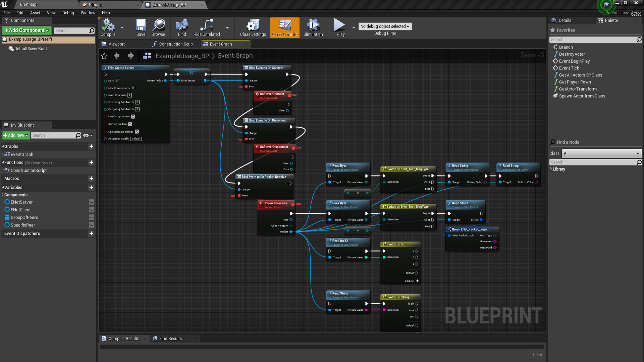Open EventGraph in My Blueprint
The width and height of the screenshot is (644, 362).
pos(22,155)
